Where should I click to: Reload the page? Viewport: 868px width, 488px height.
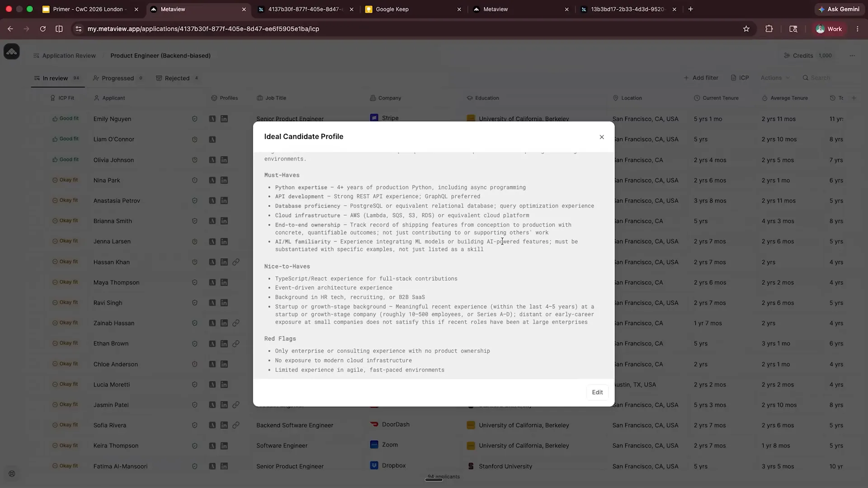click(42, 29)
